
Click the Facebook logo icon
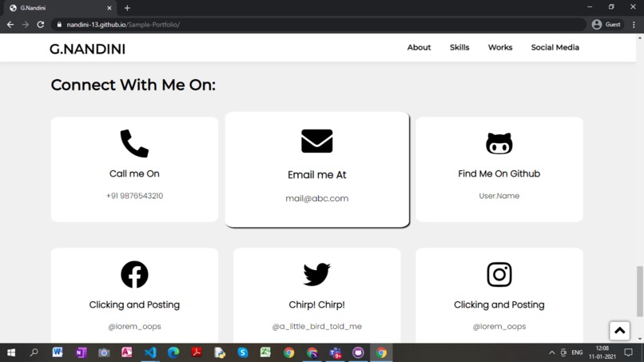134,274
